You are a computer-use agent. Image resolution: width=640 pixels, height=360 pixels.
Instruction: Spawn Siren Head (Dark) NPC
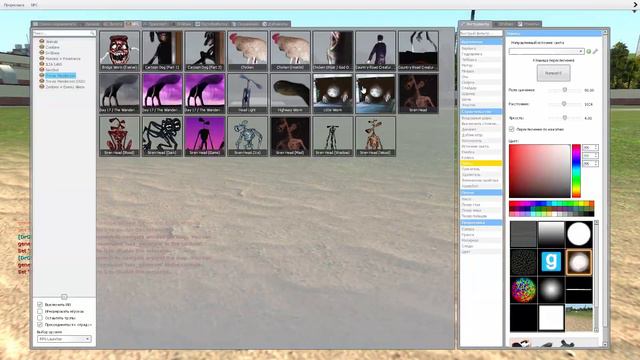tap(162, 136)
